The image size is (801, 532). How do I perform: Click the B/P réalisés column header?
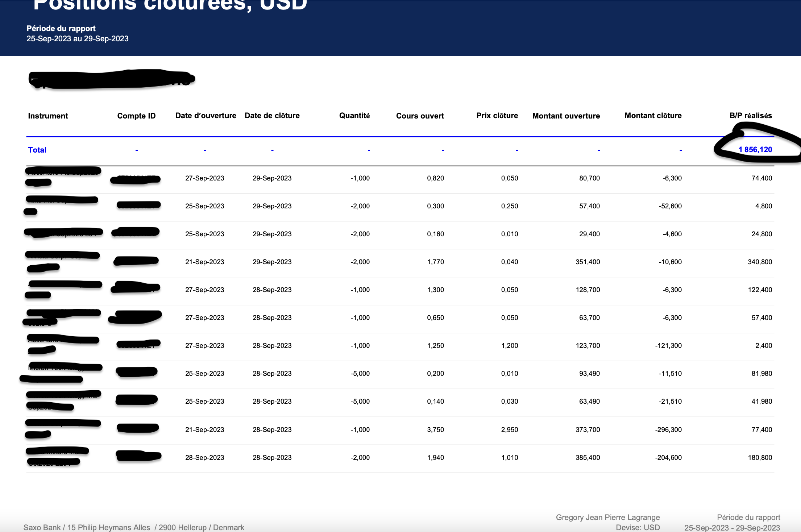[x=750, y=116]
